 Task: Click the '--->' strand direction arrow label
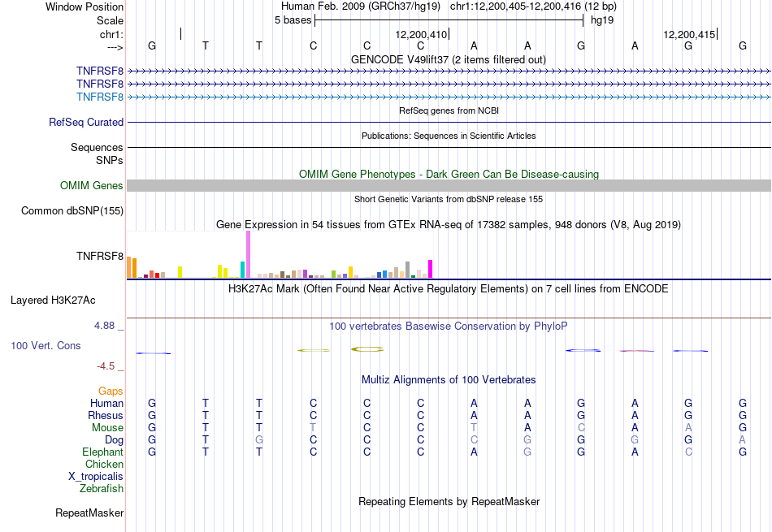tap(115, 47)
